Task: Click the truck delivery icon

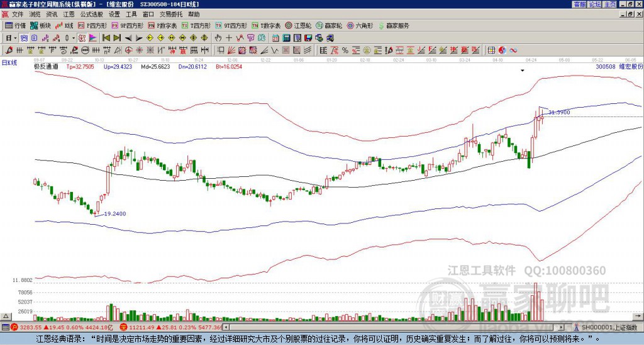Action: [330, 38]
